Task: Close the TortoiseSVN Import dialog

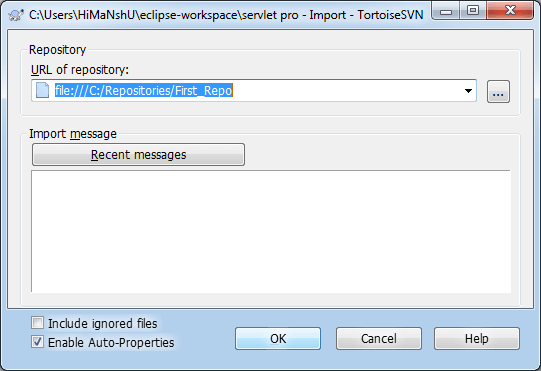Action: (x=510, y=11)
